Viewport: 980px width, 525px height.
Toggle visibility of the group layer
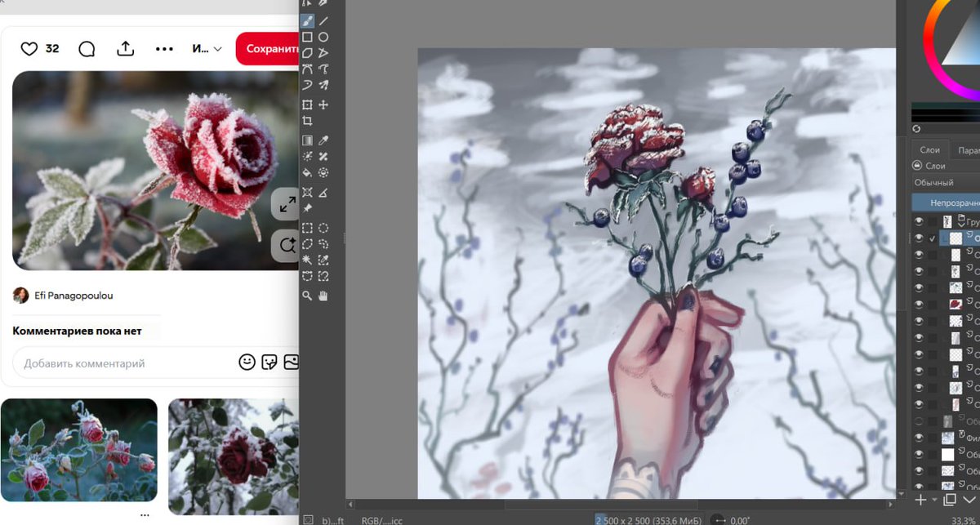click(x=919, y=221)
